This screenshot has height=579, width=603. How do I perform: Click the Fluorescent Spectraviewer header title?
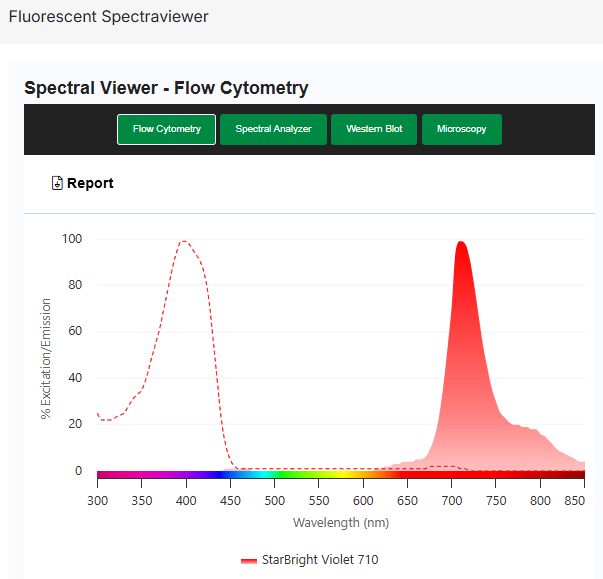tap(108, 17)
